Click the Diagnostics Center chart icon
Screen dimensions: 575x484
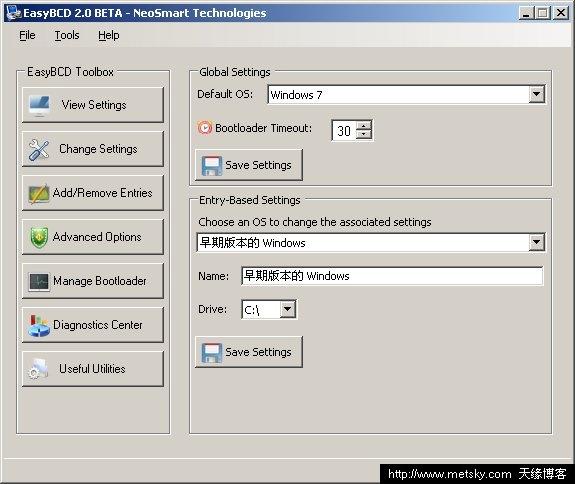(39, 326)
